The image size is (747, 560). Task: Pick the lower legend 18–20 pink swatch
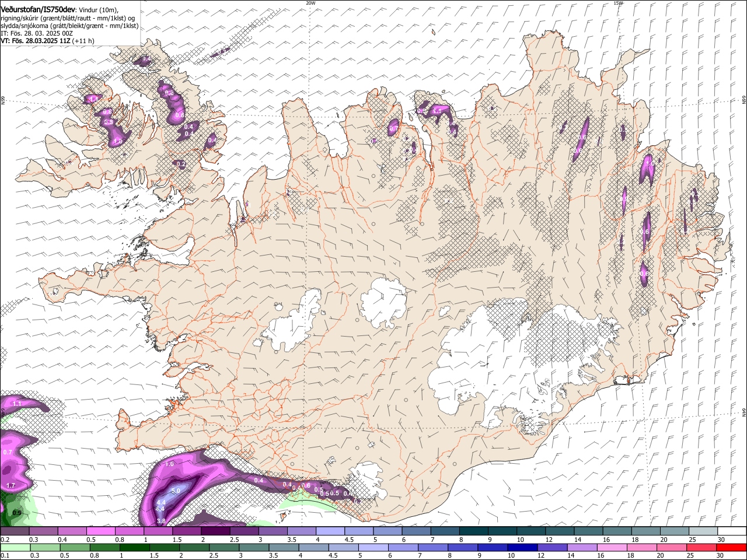click(643, 547)
